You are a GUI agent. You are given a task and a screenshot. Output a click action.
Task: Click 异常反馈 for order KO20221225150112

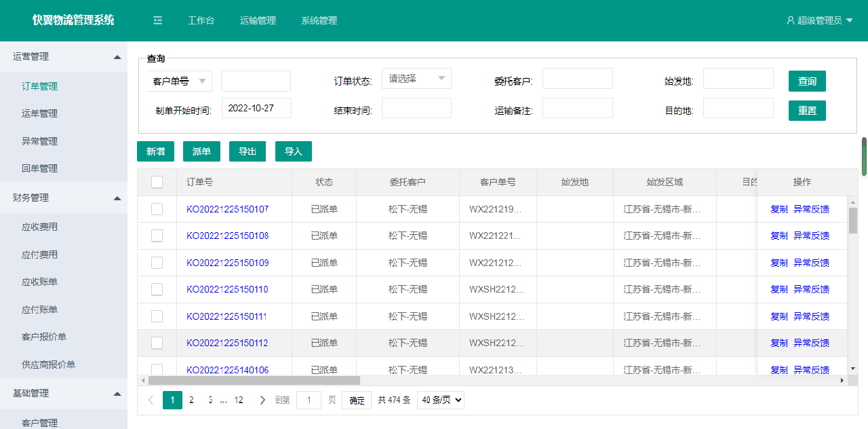[x=811, y=343]
